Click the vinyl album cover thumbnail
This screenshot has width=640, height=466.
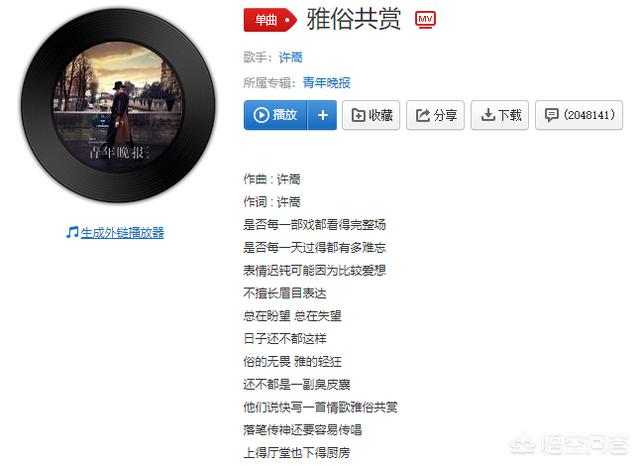point(118,106)
